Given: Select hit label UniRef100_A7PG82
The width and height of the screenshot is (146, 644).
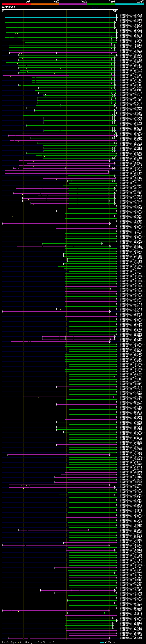Looking at the screenshot, I should pos(131,87).
